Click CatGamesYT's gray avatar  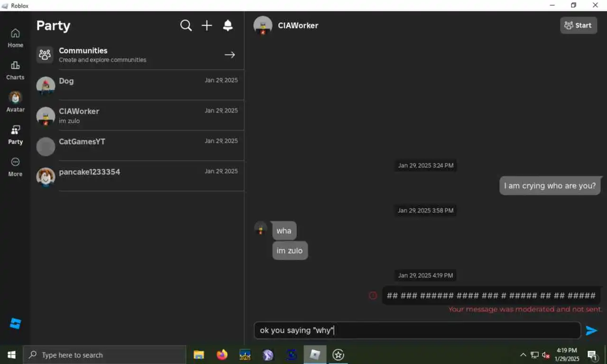(46, 146)
